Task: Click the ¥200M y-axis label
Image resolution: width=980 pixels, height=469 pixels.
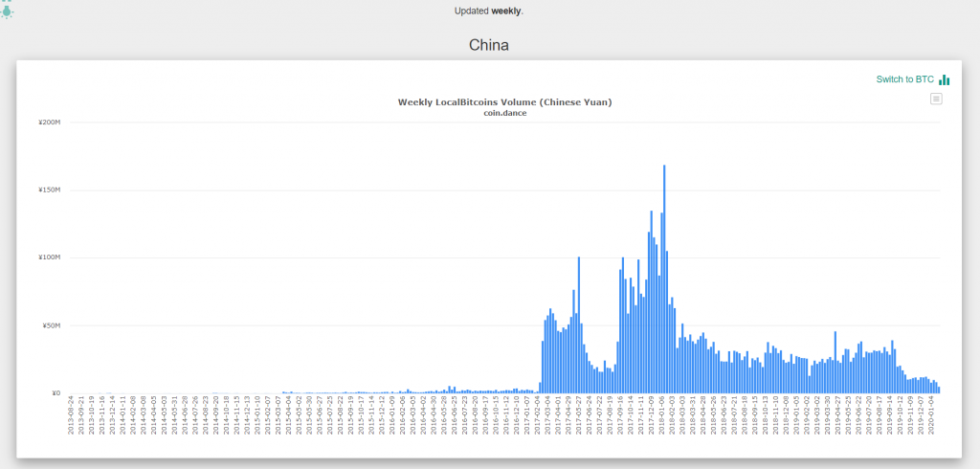Action: click(49, 123)
